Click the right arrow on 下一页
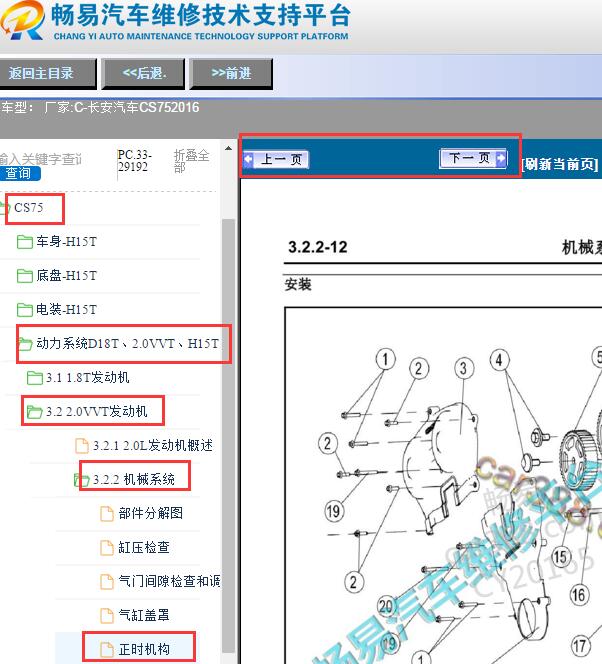Viewport: 602px width, 664px height. click(x=500, y=158)
